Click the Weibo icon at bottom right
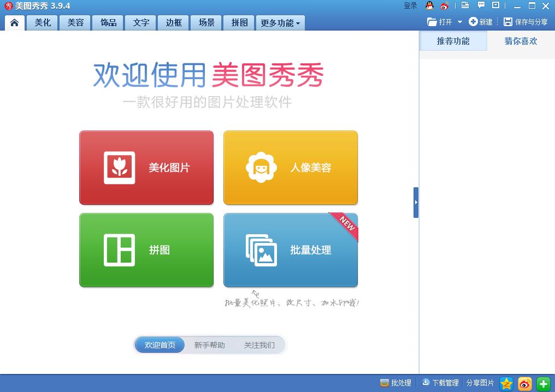Viewport: 555px width, 392px height. coord(524,383)
